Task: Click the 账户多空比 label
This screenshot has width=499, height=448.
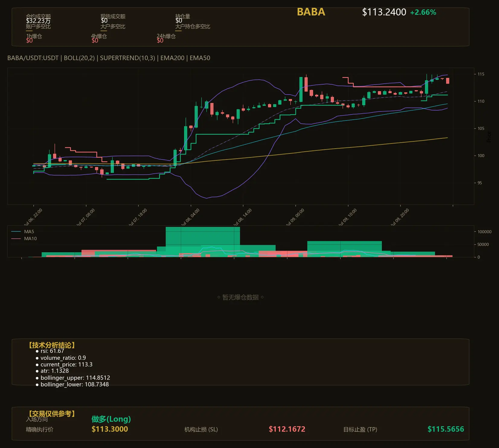Action: 38,26
